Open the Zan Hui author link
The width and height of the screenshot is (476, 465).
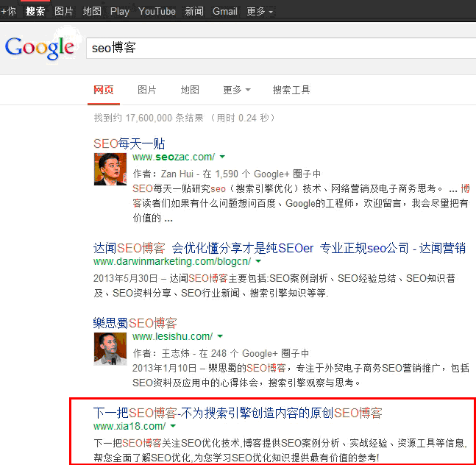click(177, 174)
